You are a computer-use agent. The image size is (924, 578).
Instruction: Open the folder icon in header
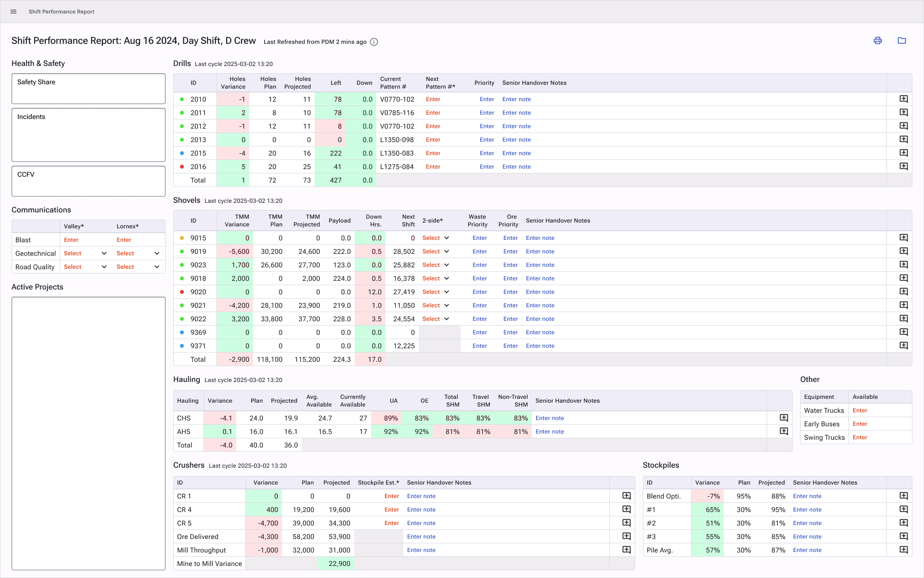[902, 41]
